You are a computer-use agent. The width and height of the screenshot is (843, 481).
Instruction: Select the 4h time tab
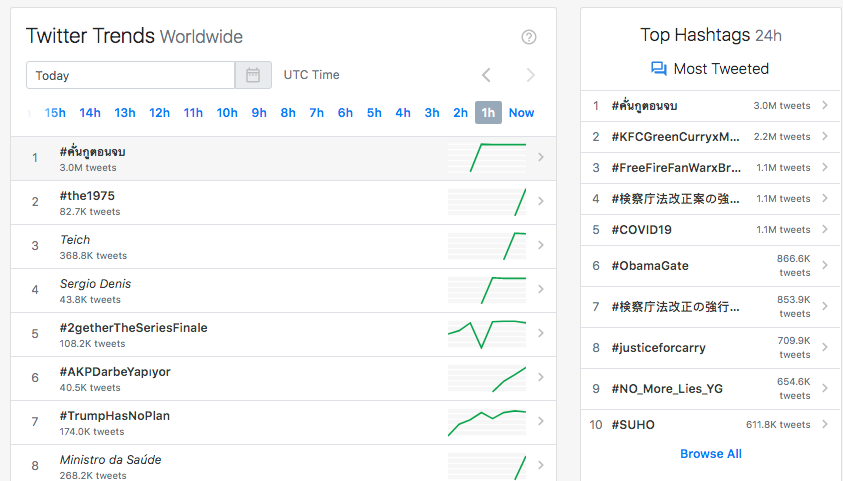[x=403, y=113]
